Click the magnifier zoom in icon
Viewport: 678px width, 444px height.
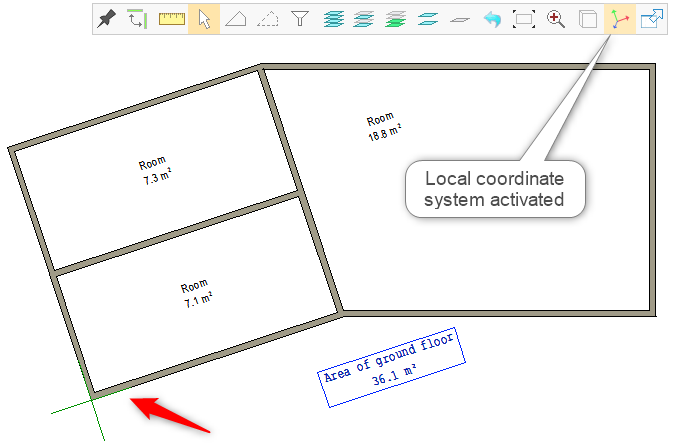556,19
